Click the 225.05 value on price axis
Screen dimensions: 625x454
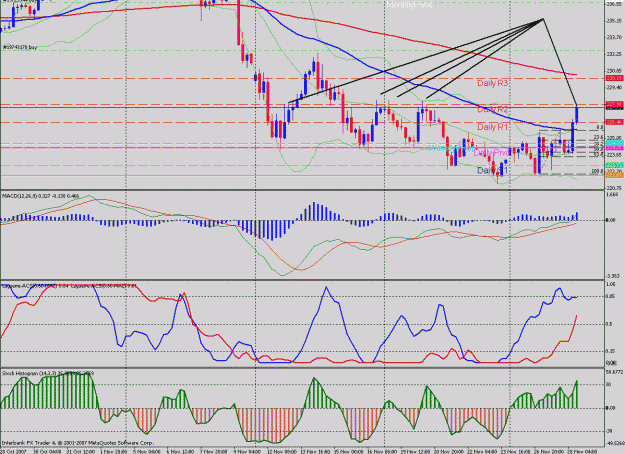(613, 138)
